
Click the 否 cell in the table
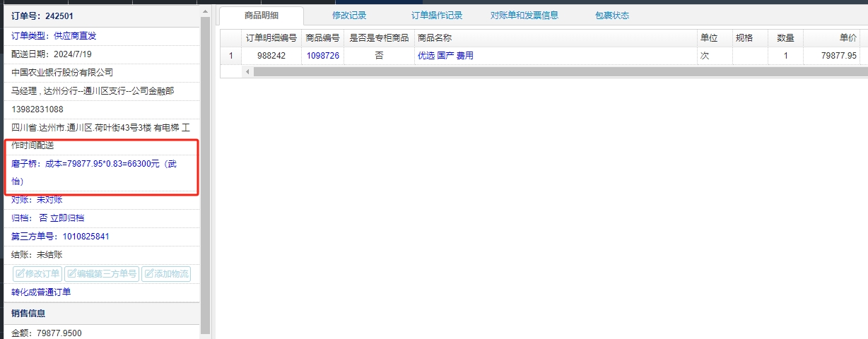pyautogui.click(x=379, y=55)
